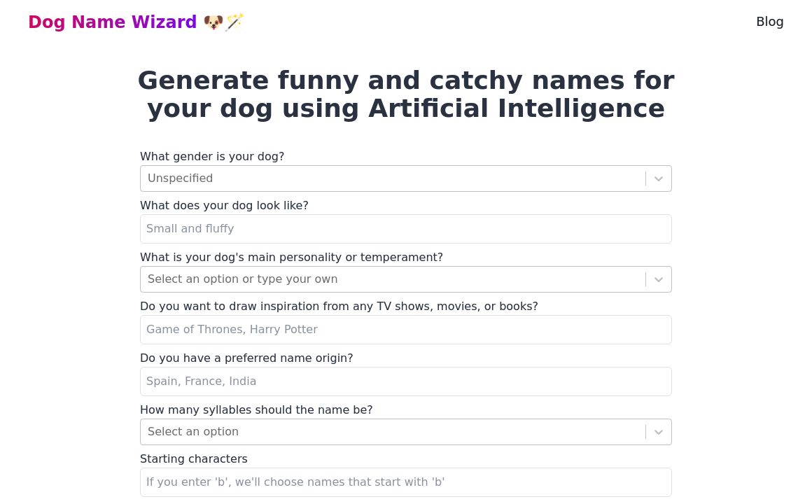Focus the TV shows inspiration input
The image size is (812, 504).
click(x=406, y=330)
